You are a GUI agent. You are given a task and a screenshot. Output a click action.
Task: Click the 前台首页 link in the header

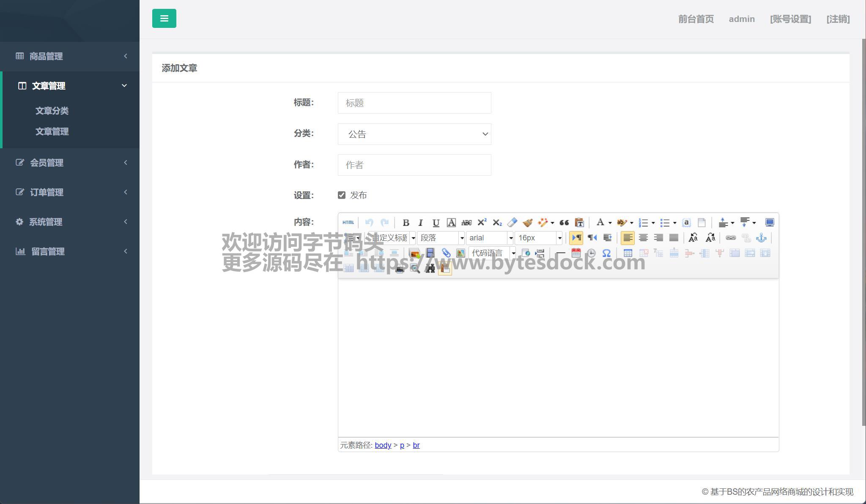tap(696, 19)
